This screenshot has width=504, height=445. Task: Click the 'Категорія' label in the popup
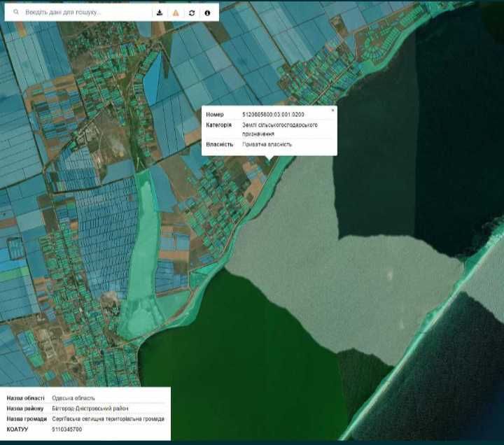(x=218, y=125)
